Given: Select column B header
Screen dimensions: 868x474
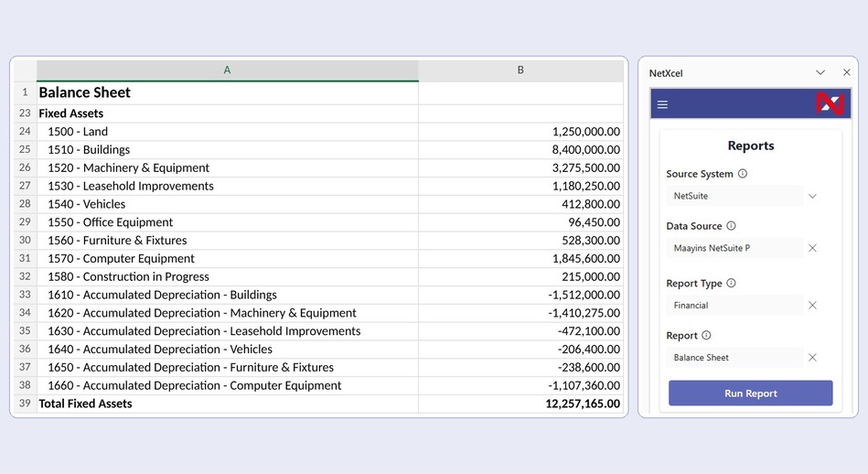Looking at the screenshot, I should click(520, 70).
